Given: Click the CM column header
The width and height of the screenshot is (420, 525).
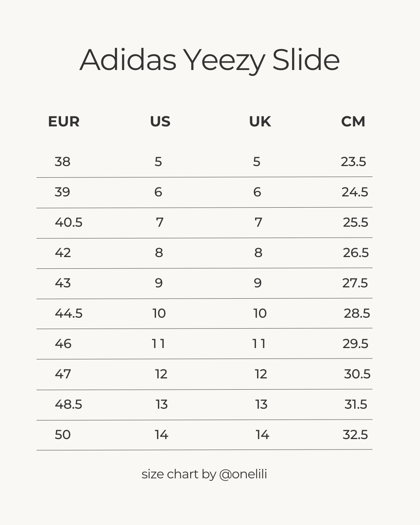Looking at the screenshot, I should [353, 122].
